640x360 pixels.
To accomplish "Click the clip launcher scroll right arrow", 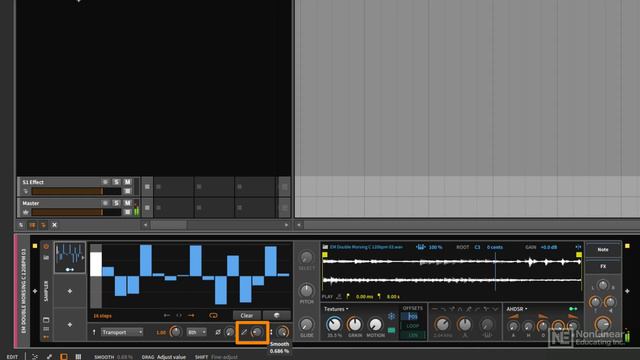I will 286,225.
